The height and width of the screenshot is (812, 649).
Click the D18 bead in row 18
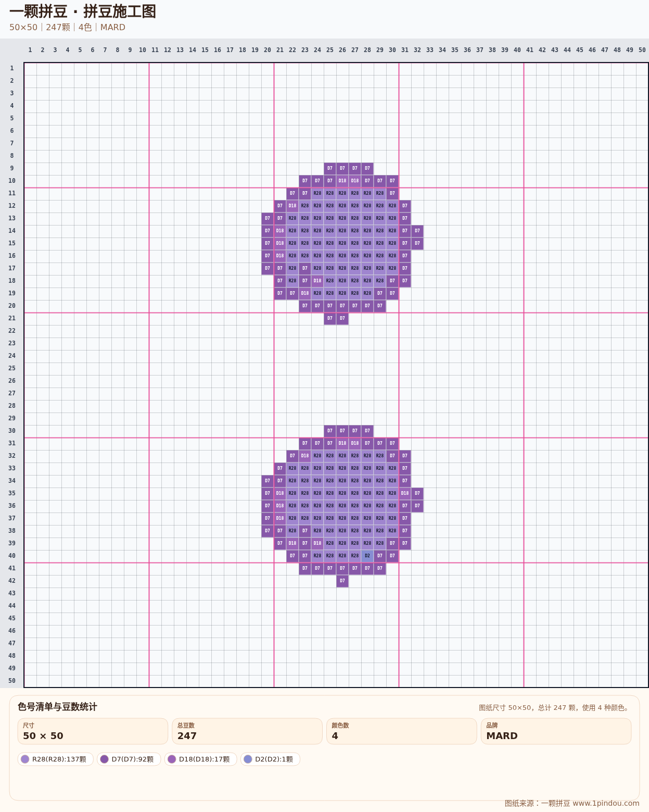pyautogui.click(x=317, y=281)
